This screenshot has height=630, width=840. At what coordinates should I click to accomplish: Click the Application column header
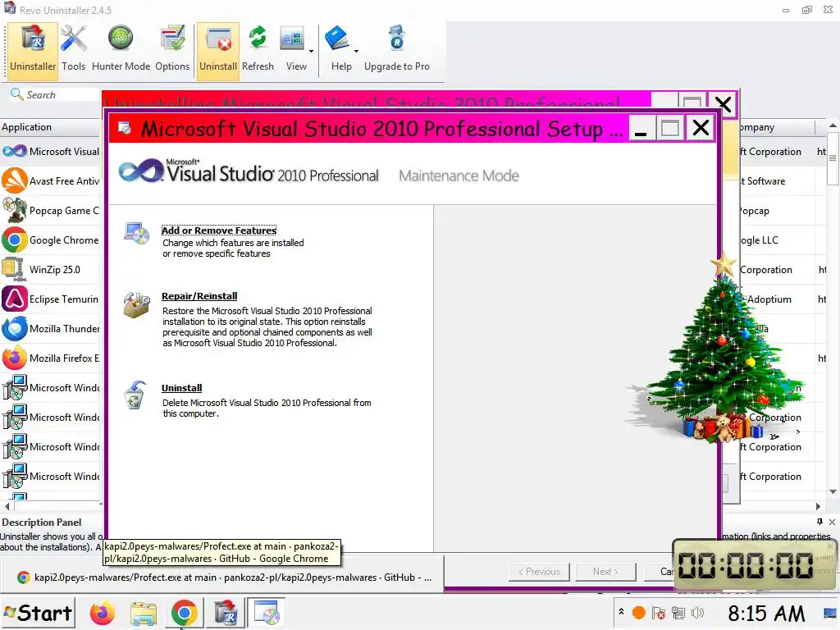(x=50, y=127)
